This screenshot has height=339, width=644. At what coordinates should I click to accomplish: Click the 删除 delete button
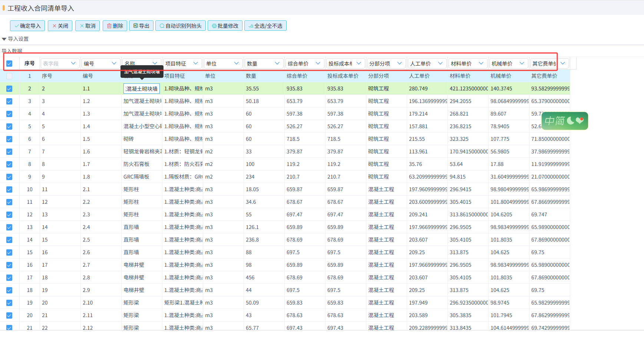(115, 26)
